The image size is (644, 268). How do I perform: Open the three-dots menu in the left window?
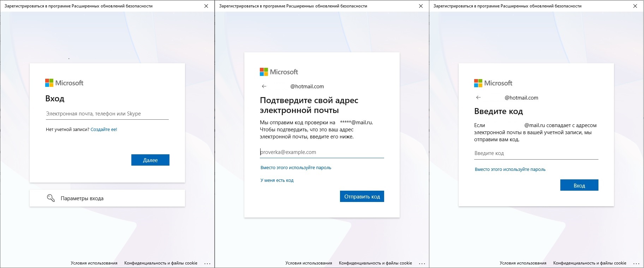pyautogui.click(x=207, y=263)
